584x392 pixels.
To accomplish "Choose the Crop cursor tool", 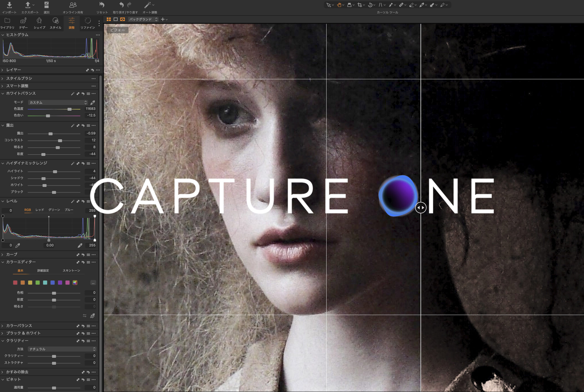I will pos(360,5).
